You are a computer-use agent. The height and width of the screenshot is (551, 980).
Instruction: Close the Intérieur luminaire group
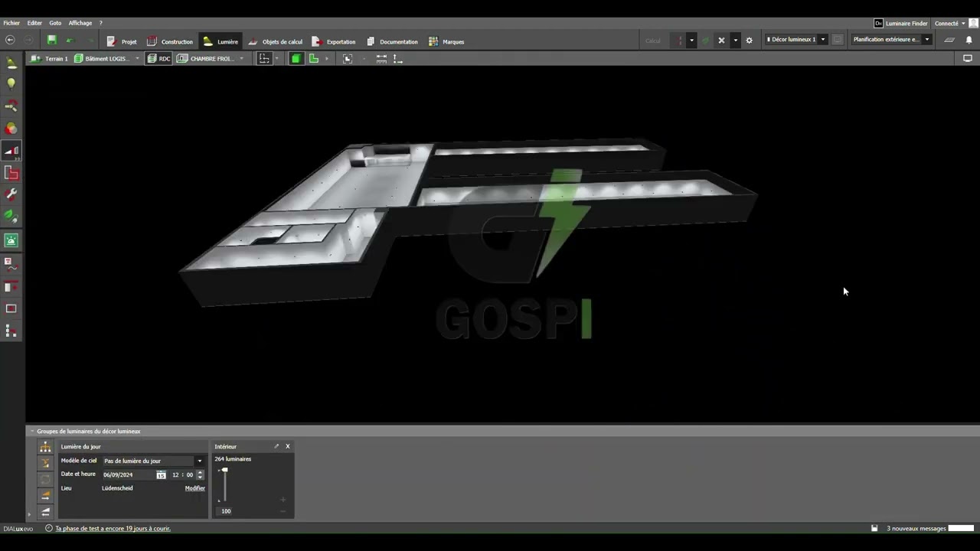(x=288, y=446)
